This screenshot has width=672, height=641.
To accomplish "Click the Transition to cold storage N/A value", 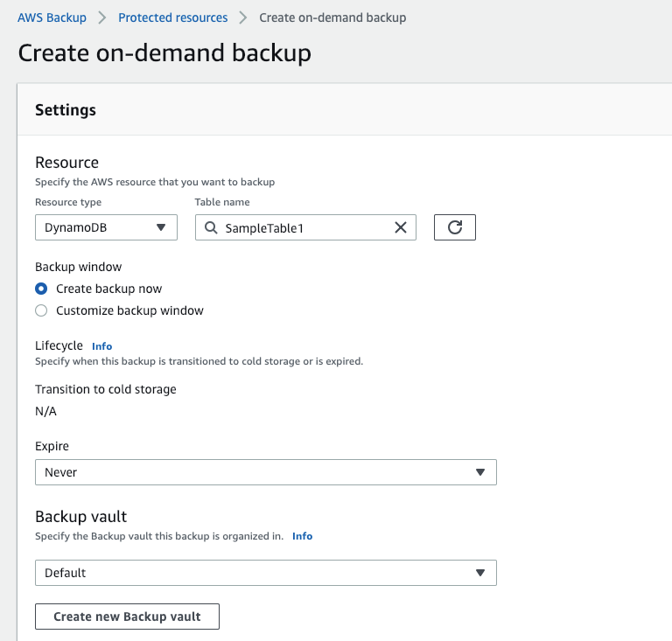I will pyautogui.click(x=45, y=411).
